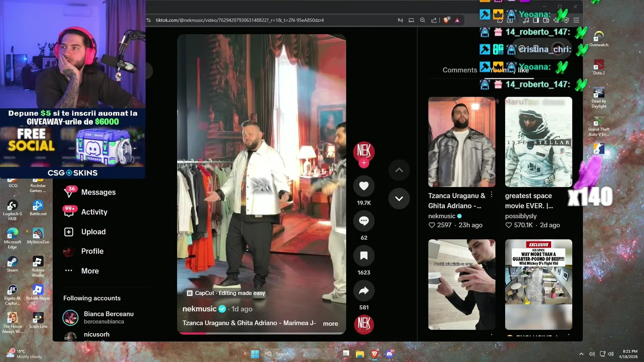This screenshot has width=644, height=362.
Task: Open options menu for the Tzanca Uraganu card
Action: click(x=492, y=196)
